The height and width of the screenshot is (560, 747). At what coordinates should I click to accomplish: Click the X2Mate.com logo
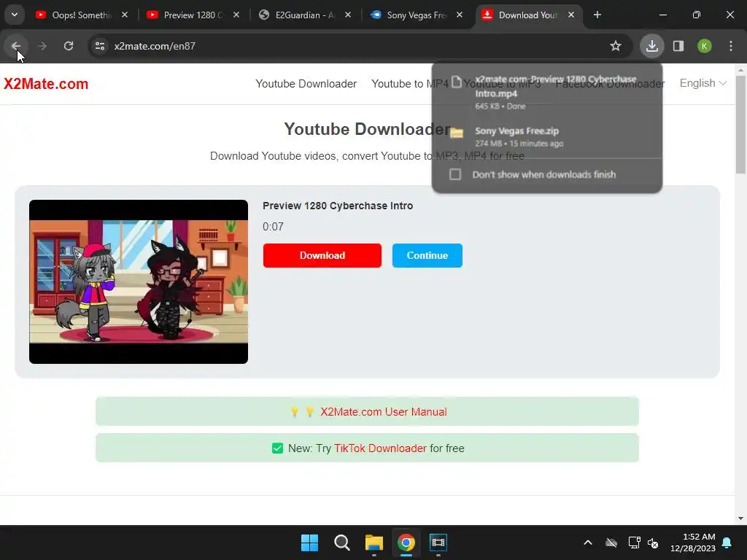46,84
